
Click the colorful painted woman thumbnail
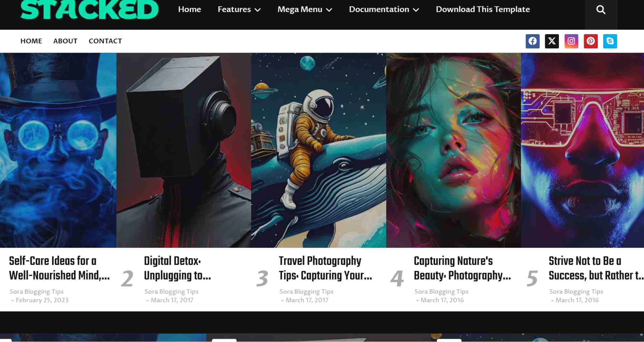pyautogui.click(x=453, y=150)
